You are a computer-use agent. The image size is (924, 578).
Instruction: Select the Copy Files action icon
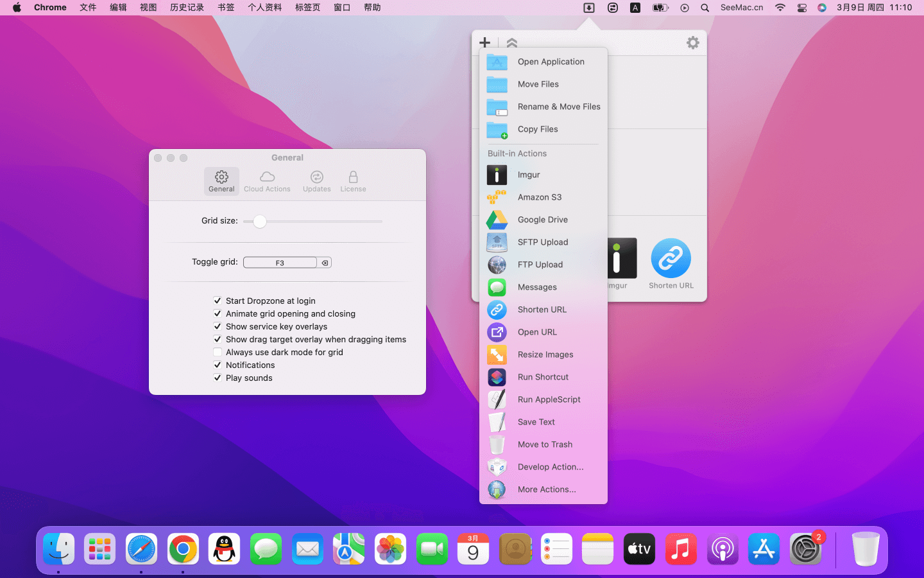[x=497, y=129]
